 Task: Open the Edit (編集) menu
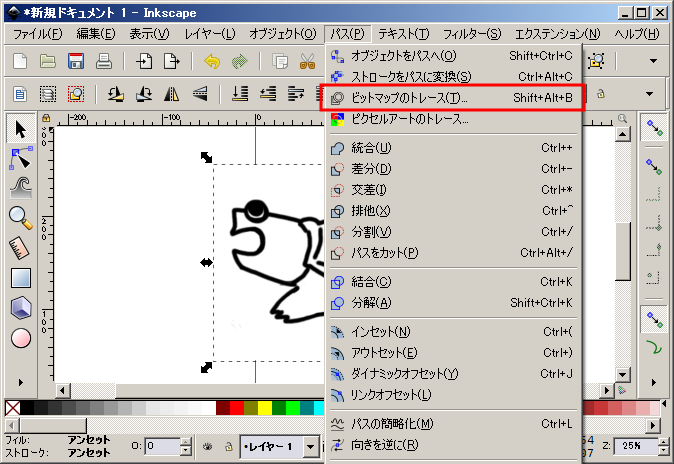tap(96, 34)
